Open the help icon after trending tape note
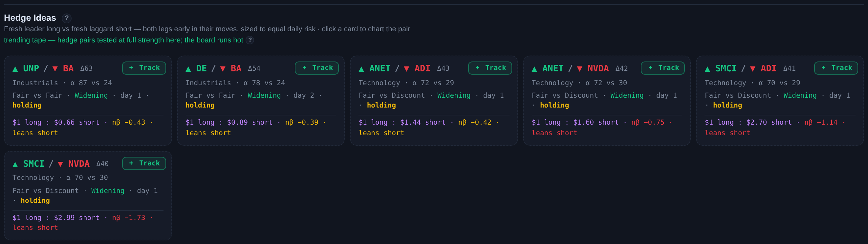 [250, 40]
